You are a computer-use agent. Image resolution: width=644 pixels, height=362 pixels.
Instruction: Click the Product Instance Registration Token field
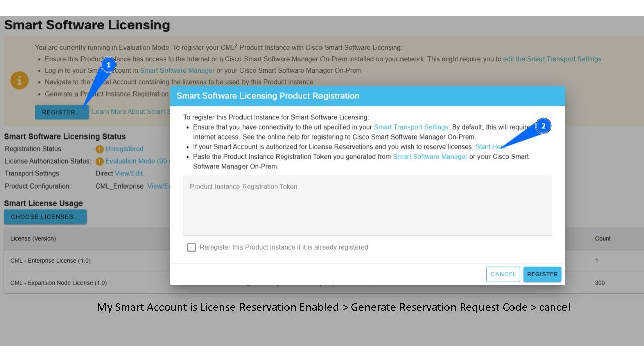367,205
